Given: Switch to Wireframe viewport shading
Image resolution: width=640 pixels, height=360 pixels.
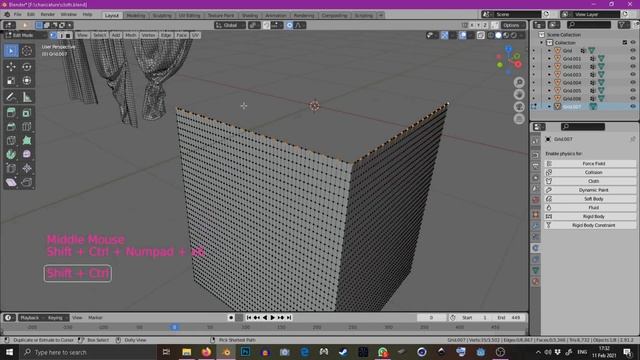Looking at the screenshot, I should 491,36.
